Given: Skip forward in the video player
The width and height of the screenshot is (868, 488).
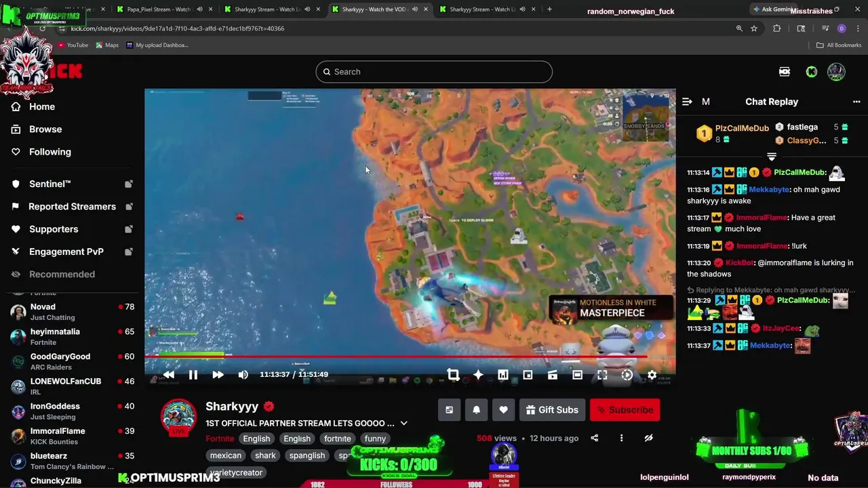Looking at the screenshot, I should [x=218, y=375].
